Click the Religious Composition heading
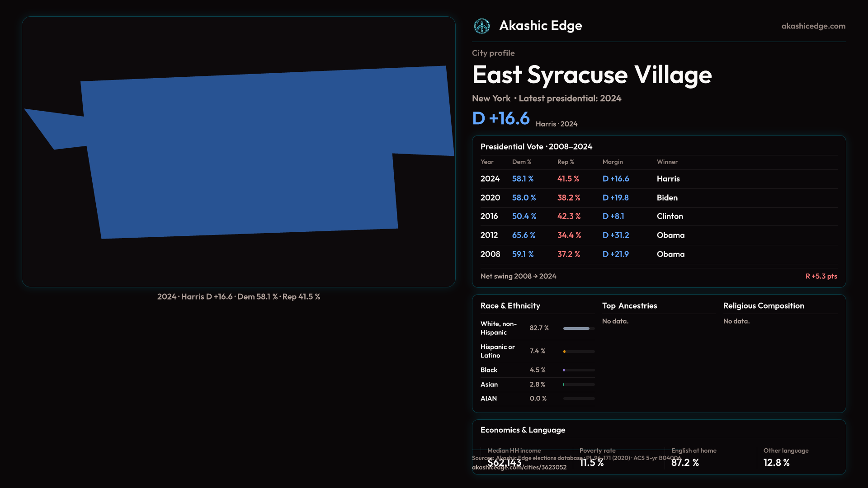The width and height of the screenshot is (868, 488). tap(763, 306)
